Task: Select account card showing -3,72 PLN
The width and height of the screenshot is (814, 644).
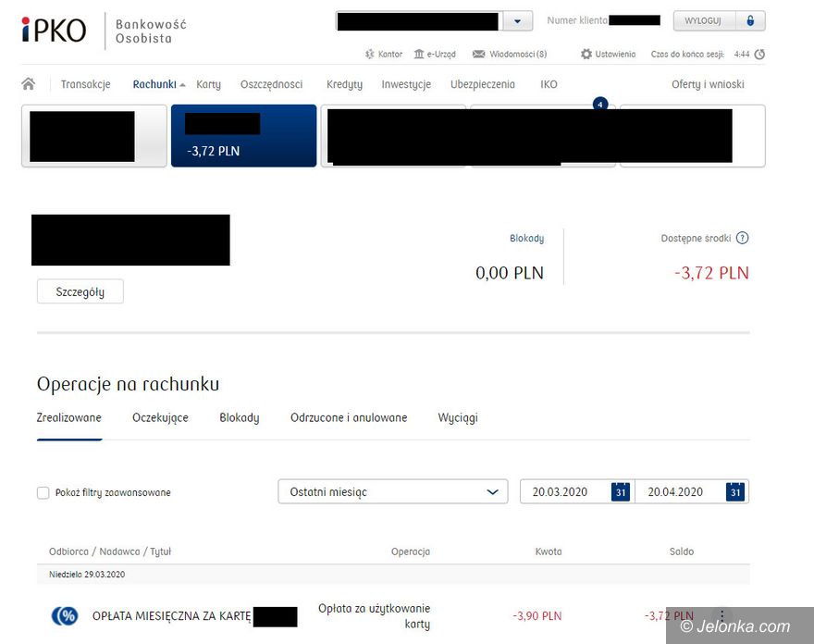Action: (x=243, y=135)
